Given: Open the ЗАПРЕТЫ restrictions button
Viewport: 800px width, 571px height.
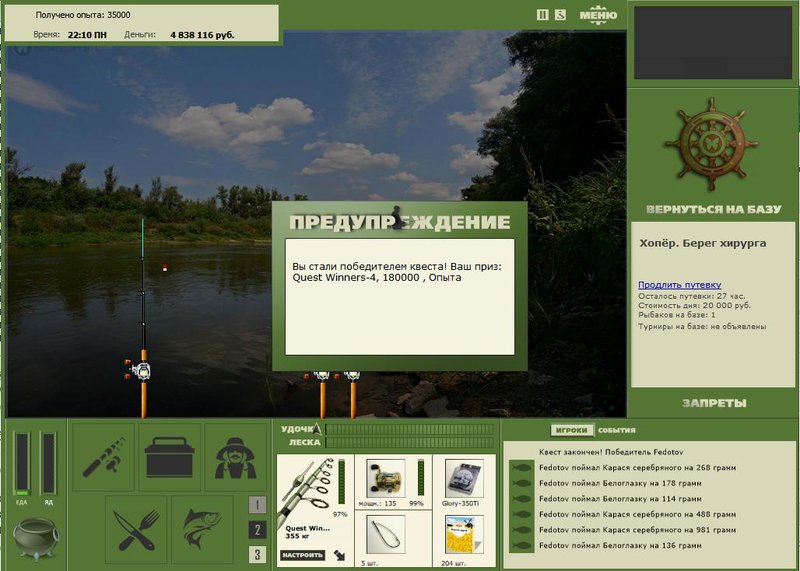Looking at the screenshot, I should [x=714, y=403].
